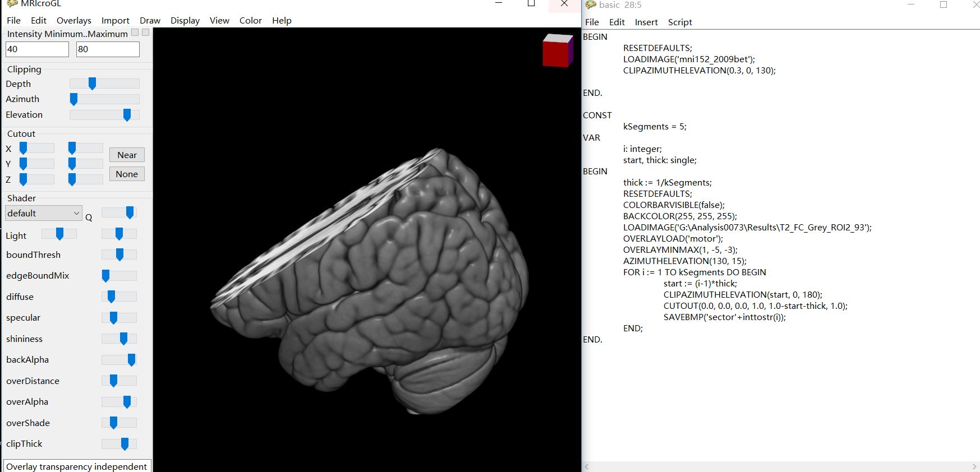This screenshot has height=472, width=980.
Task: Click second small box beside Intensity label
Action: pos(146,33)
